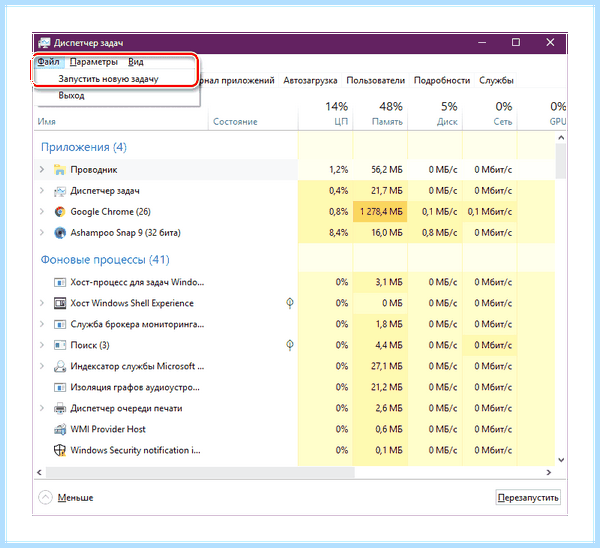Click the Служба брокера мониторинга icon
This screenshot has width=600, height=548.
click(x=60, y=325)
